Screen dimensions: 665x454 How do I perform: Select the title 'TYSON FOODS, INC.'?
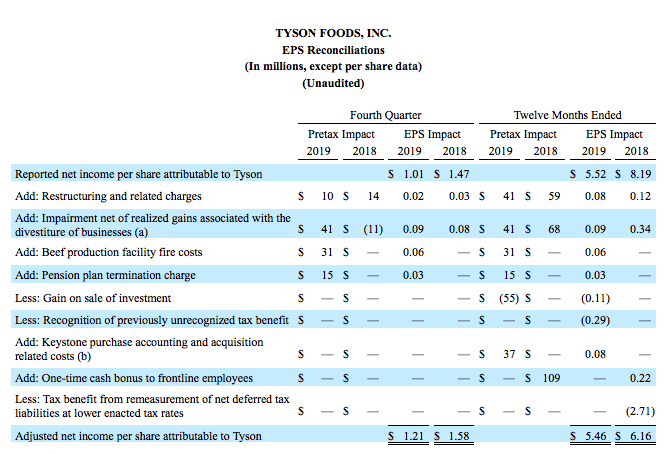pyautogui.click(x=333, y=33)
